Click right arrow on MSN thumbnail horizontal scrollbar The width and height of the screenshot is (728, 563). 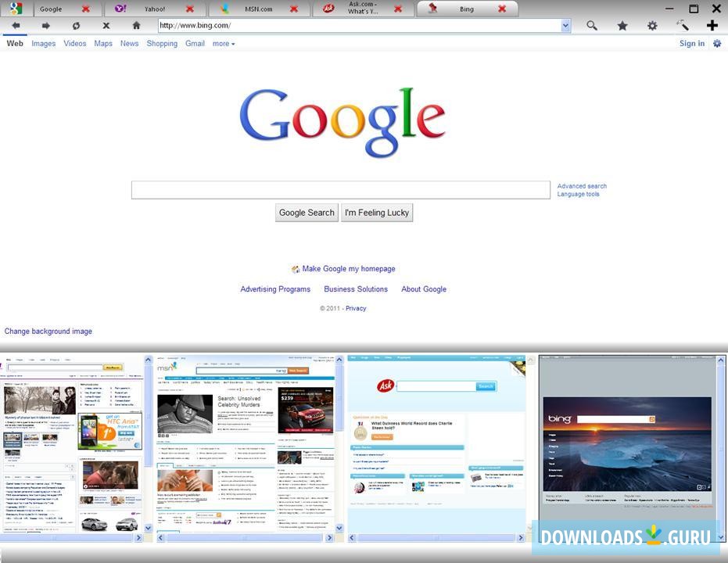[x=329, y=538]
